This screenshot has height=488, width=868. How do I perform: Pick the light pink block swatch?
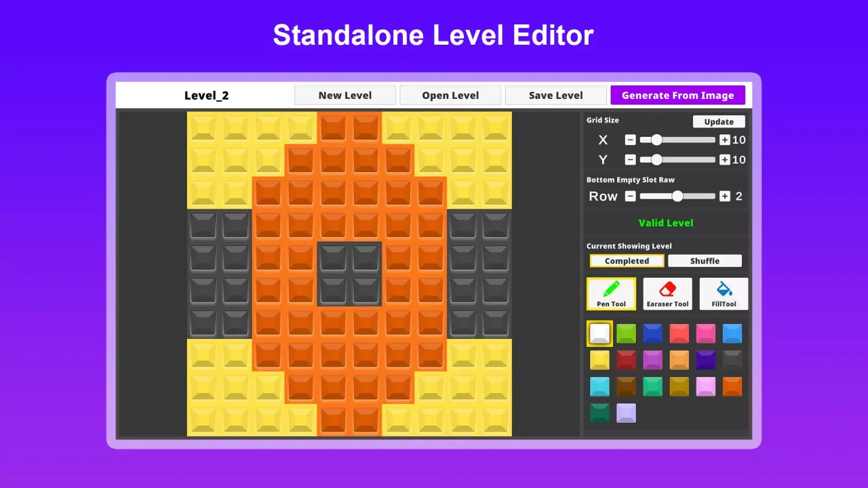(705, 386)
